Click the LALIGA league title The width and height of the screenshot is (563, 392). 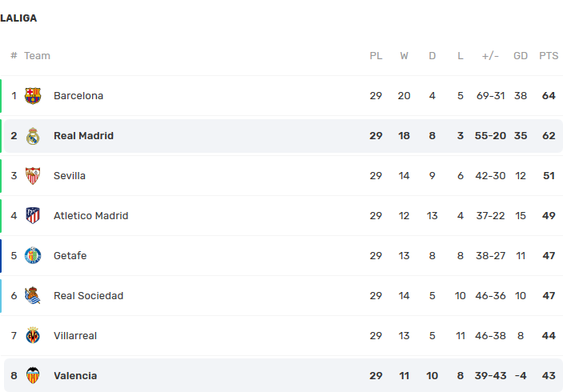[x=18, y=18]
